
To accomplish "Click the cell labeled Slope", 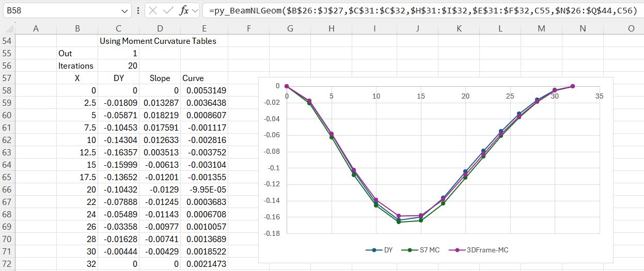I will coord(160,78).
